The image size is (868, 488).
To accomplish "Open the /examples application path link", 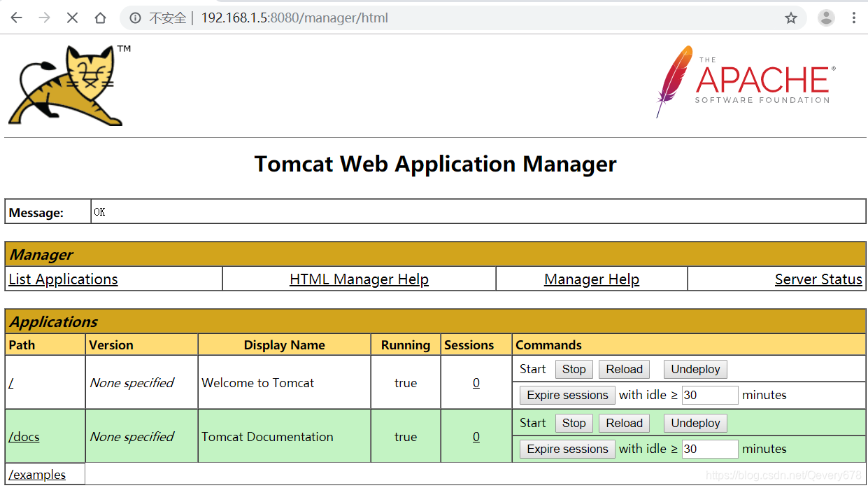I will (x=37, y=475).
